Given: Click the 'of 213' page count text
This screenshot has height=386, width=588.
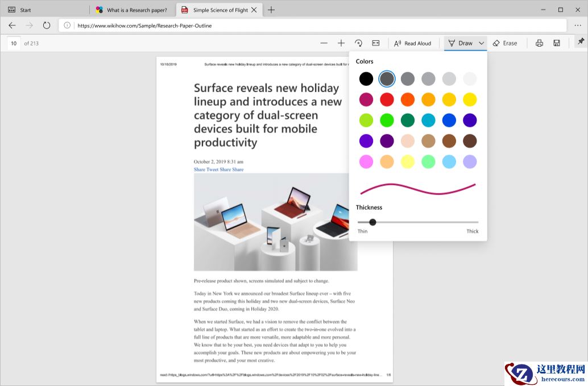Looking at the screenshot, I should tap(31, 43).
